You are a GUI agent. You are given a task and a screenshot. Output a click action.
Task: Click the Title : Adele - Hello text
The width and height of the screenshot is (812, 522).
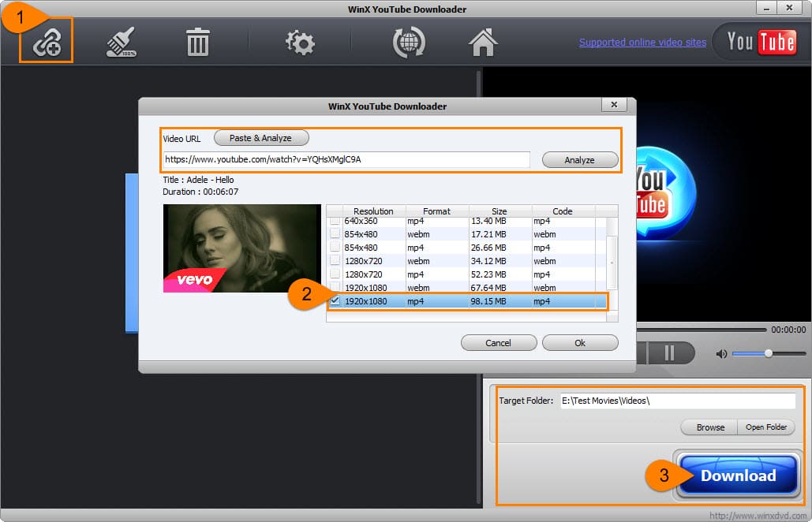(198, 180)
